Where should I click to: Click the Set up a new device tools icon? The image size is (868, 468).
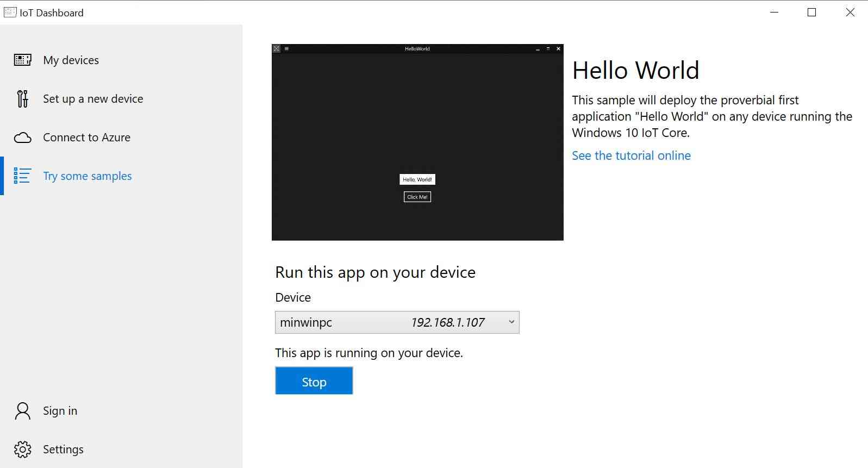pyautogui.click(x=22, y=99)
